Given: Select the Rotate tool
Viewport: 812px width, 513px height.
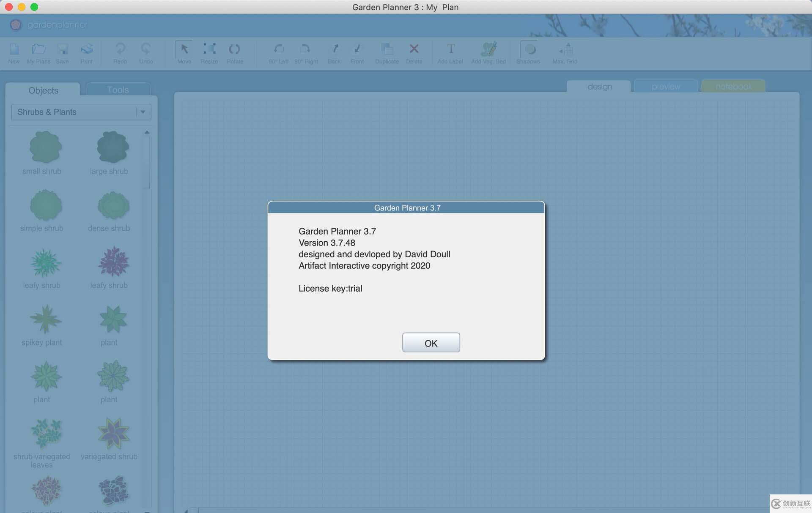Looking at the screenshot, I should tap(235, 49).
